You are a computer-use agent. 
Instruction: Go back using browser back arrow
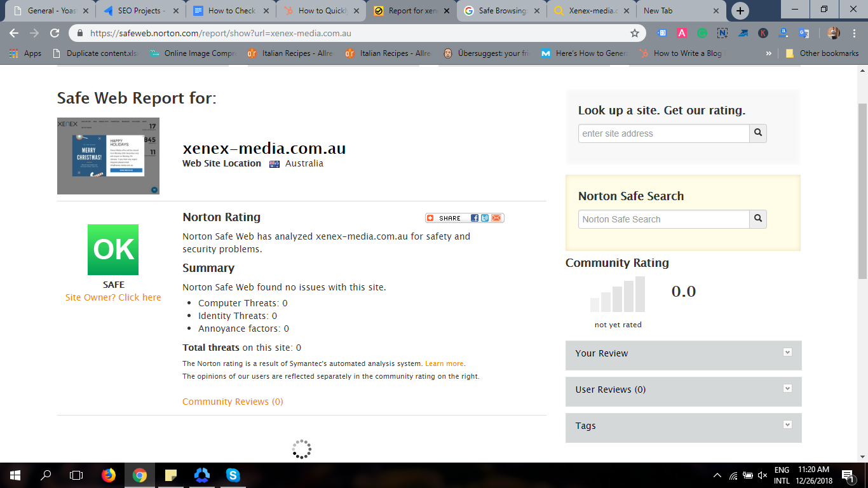pyautogui.click(x=14, y=33)
